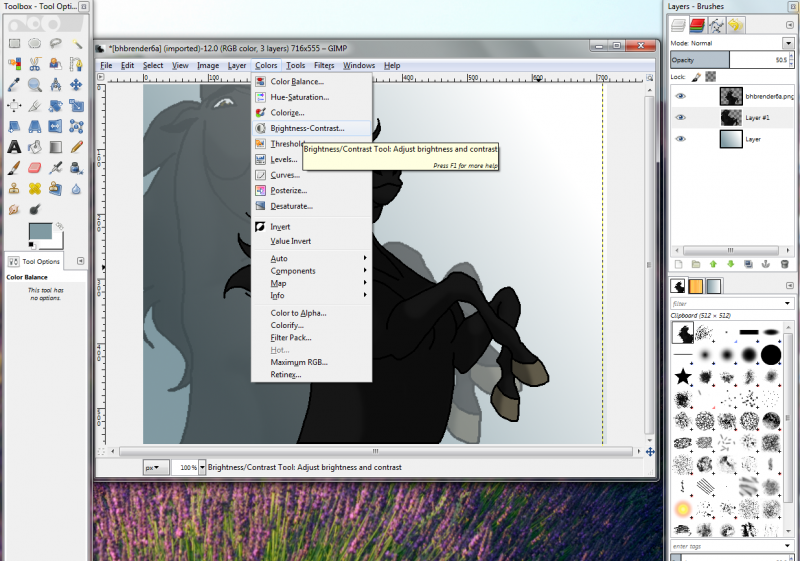Image resolution: width=800 pixels, height=561 pixels.
Task: Lower layer with green down arrow
Action: point(731,264)
